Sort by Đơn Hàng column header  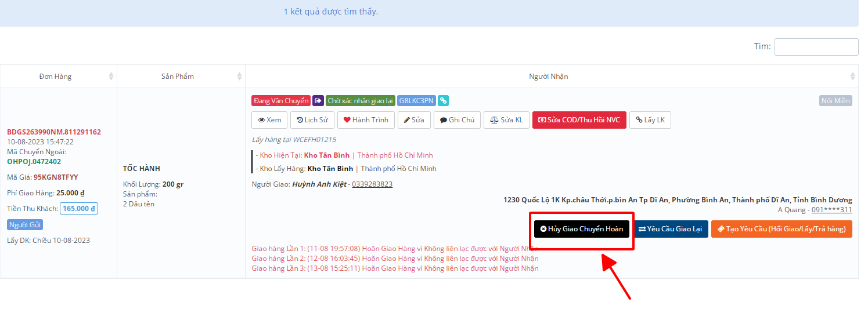coord(59,77)
